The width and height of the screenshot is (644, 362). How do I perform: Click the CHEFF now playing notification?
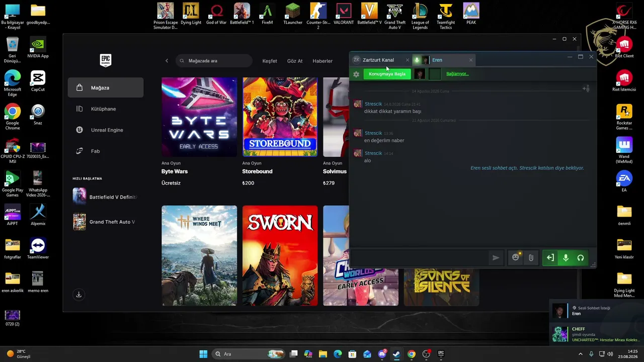pyautogui.click(x=597, y=334)
